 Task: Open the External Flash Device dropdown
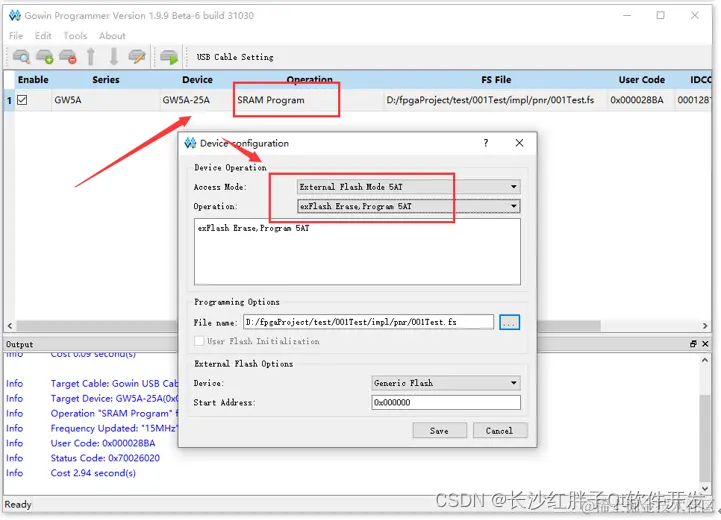coord(446,383)
